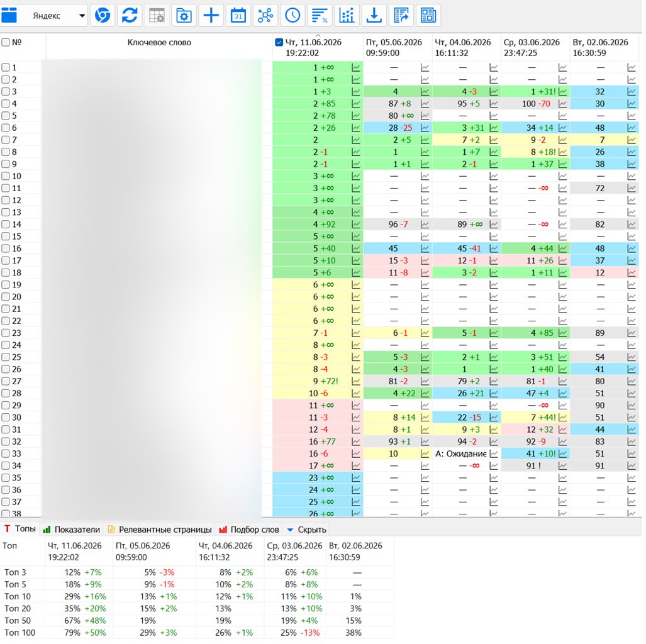Screen dimensions: 646x644
Task: Click the Ср, 03.06.2026 column header in grid
Action: [x=535, y=47]
